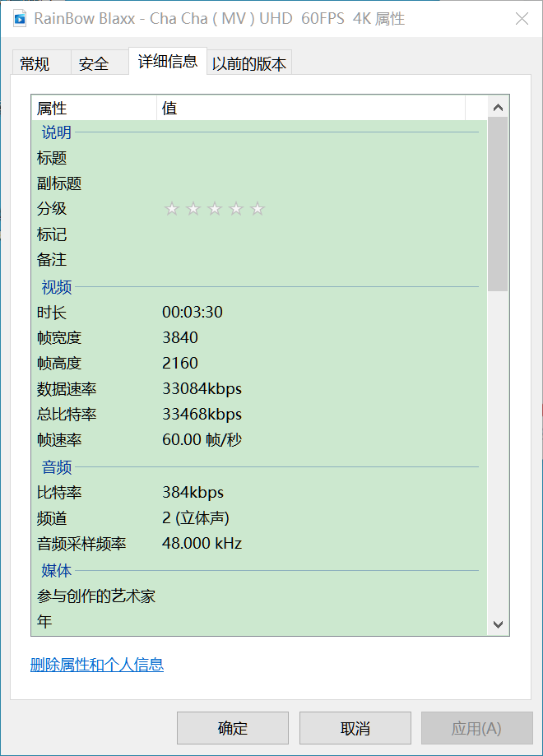Click the video file icon in title bar
Screen dimensions: 543x756
click(20, 19)
